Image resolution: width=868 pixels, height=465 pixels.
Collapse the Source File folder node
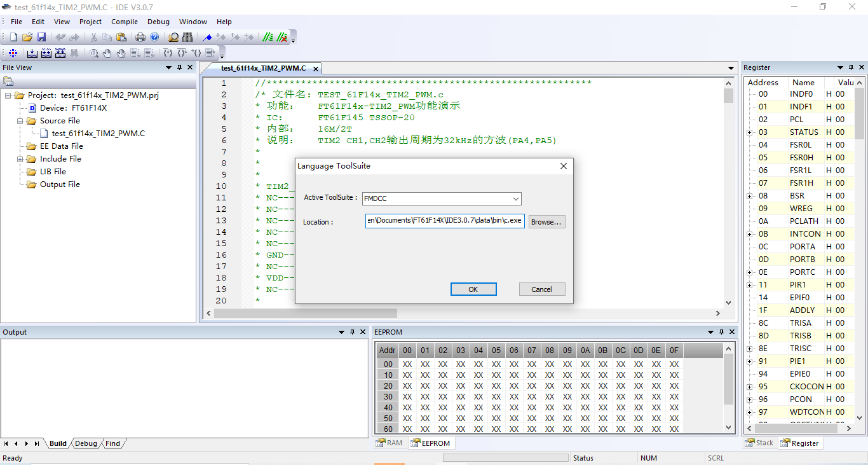[x=20, y=121]
